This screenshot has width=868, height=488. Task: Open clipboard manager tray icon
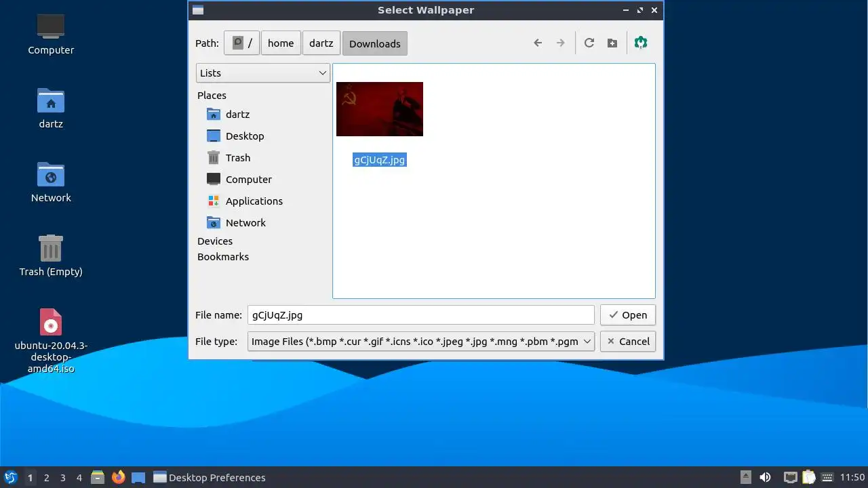click(x=809, y=477)
